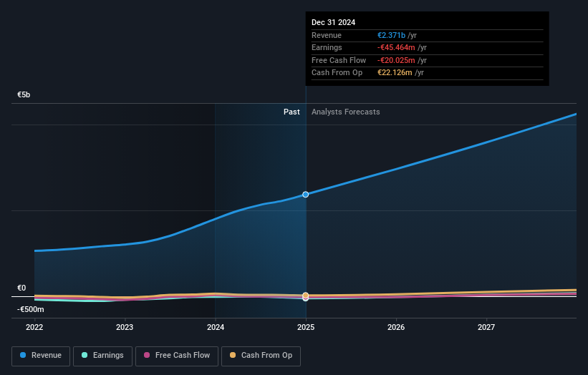Image resolution: width=588 pixels, height=375 pixels.
Task: Toggle the Revenue legend button
Action: (x=41, y=356)
